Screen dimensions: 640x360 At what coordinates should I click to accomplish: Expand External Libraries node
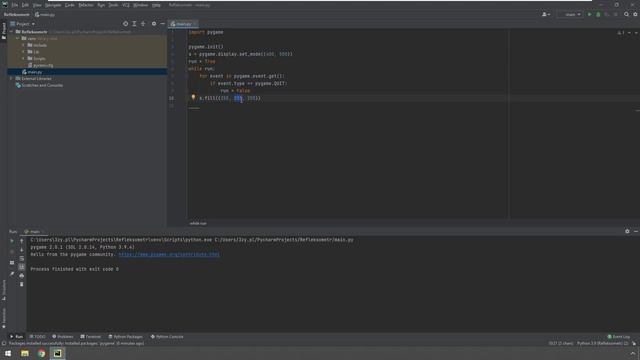click(x=11, y=78)
